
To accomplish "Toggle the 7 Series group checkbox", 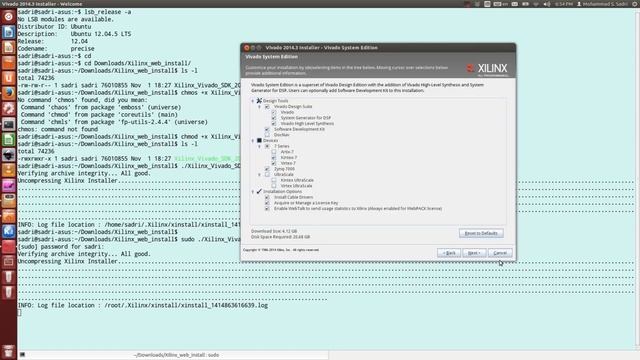I will click(x=267, y=146).
